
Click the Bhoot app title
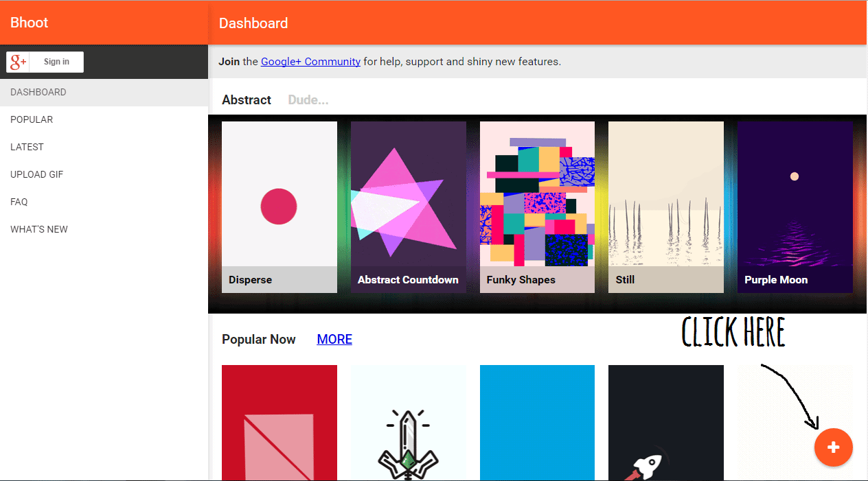coord(30,23)
